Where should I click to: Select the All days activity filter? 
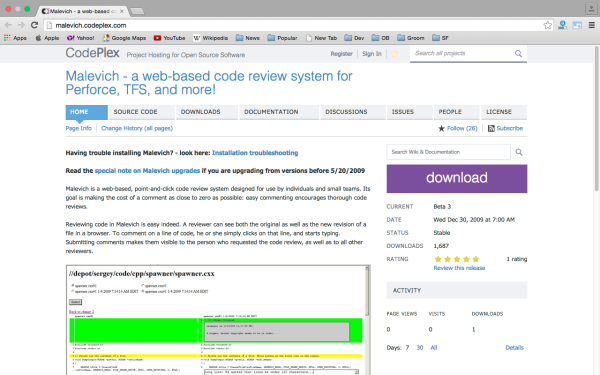[434, 348]
